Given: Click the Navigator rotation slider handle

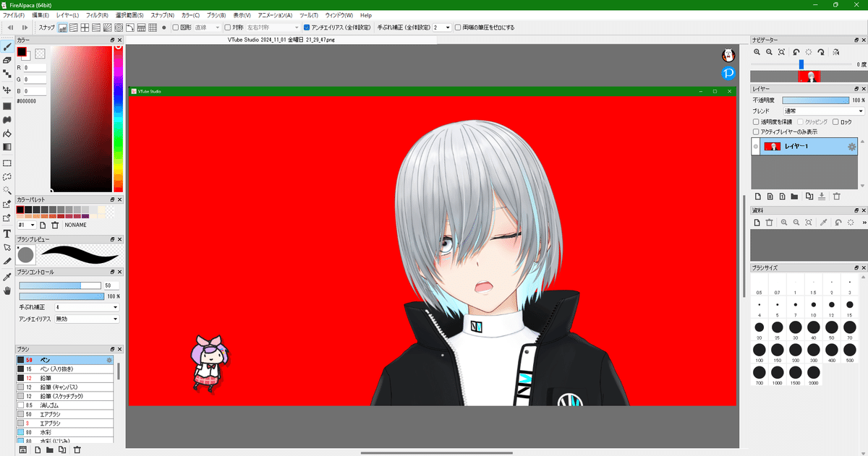Looking at the screenshot, I should 801,64.
